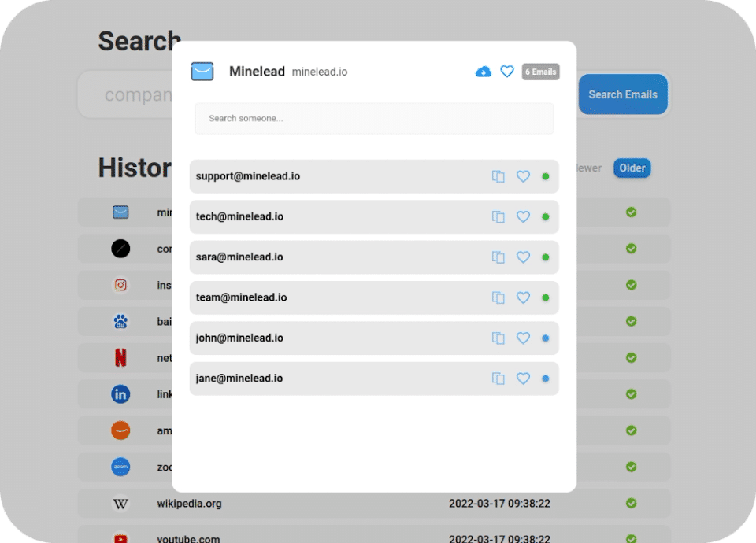Open the wikipedia.org history row
This screenshot has height=543, width=756.
(x=189, y=504)
